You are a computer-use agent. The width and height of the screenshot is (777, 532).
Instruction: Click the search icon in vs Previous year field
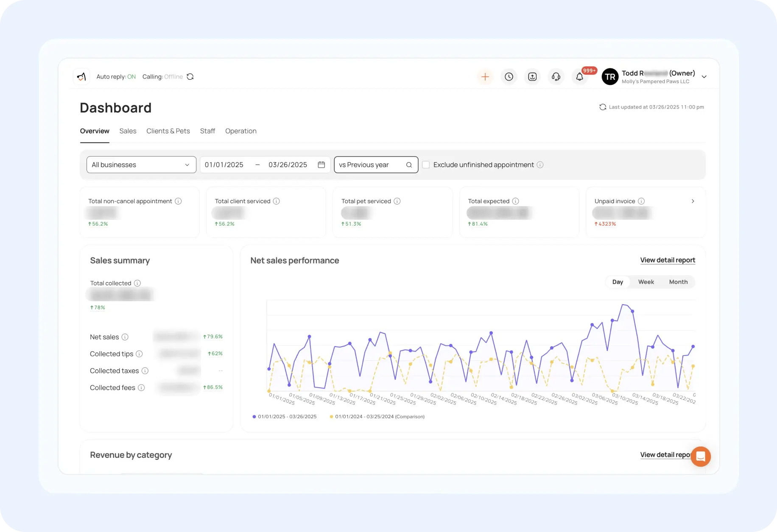click(408, 165)
